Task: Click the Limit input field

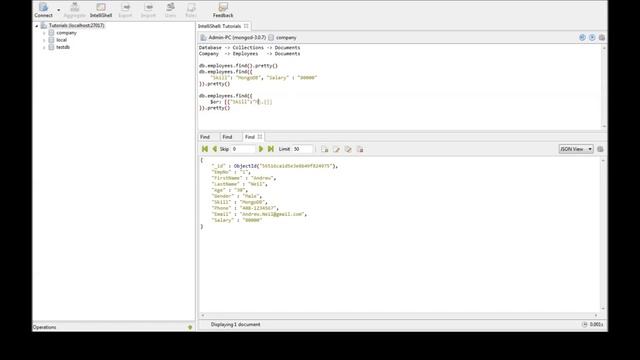Action: [302, 149]
